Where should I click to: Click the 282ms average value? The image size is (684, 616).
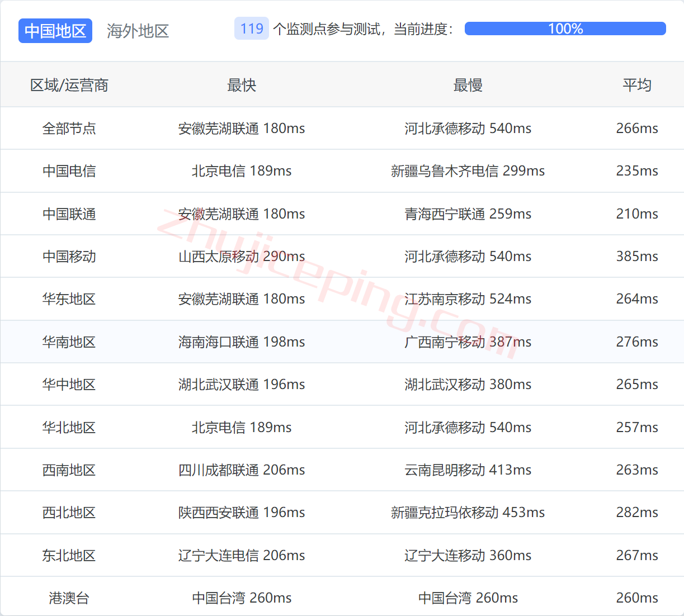point(637,512)
